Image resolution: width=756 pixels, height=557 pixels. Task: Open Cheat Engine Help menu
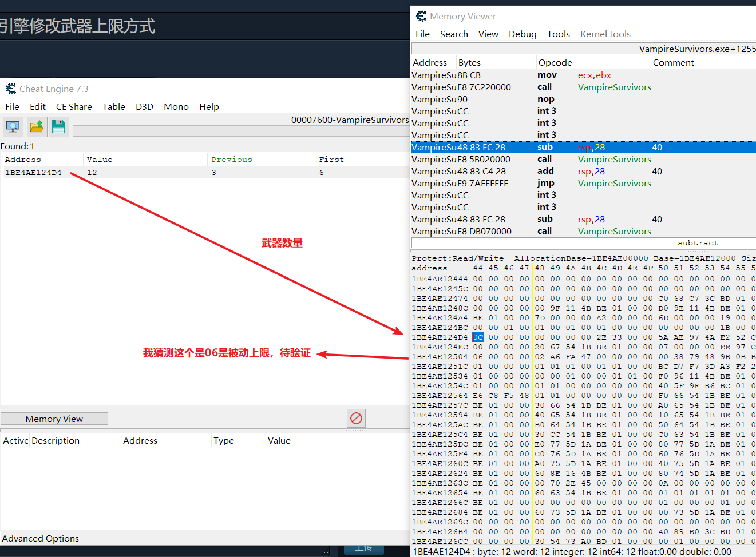tap(209, 106)
